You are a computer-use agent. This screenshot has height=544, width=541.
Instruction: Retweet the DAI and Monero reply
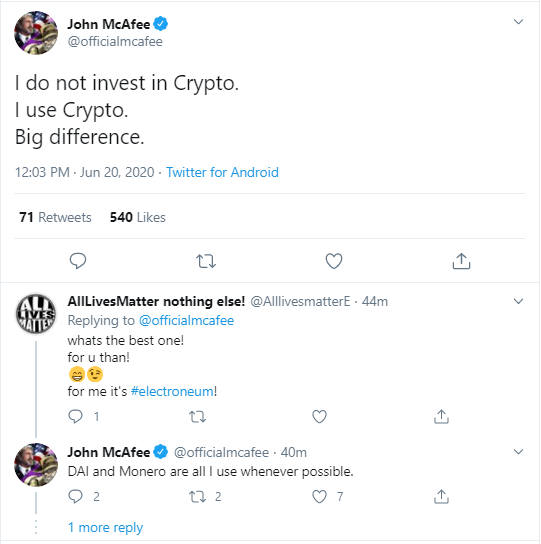(197, 496)
